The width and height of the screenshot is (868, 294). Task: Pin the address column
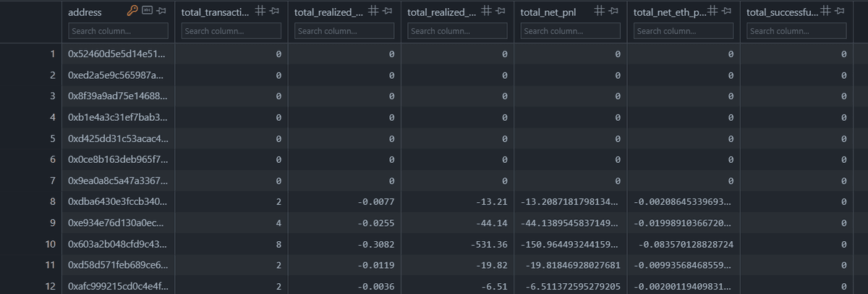[161, 11]
